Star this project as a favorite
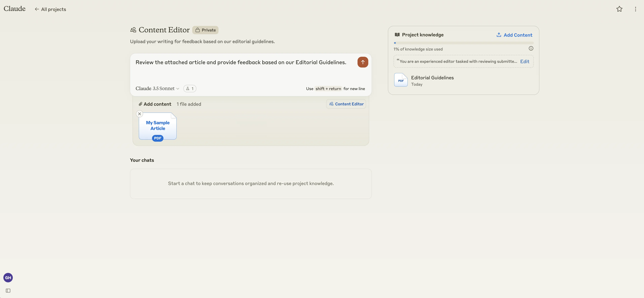This screenshot has height=298, width=644. click(x=619, y=9)
